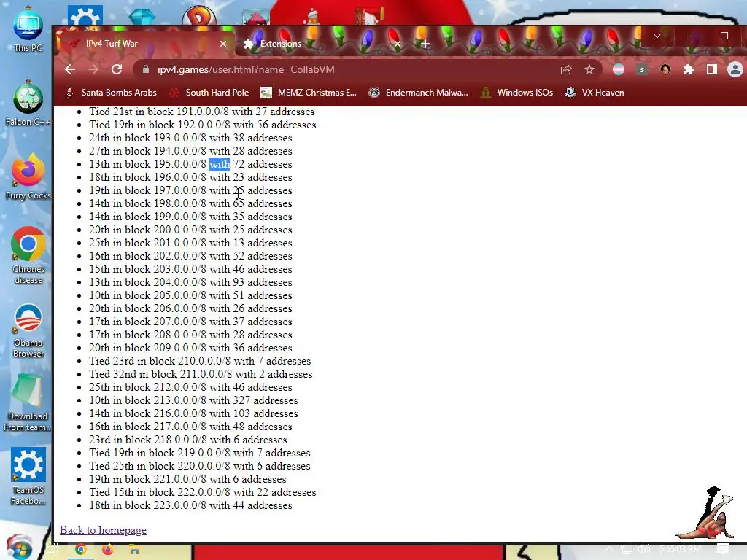The width and height of the screenshot is (747, 560).
Task: Open MEMZ Christmas bookmark
Action: point(309,93)
